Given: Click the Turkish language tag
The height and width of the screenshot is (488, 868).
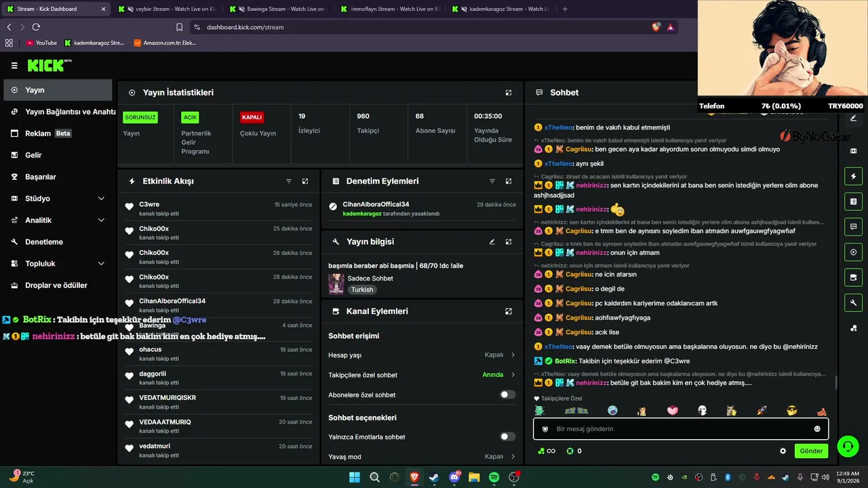Looking at the screenshot, I should point(362,289).
